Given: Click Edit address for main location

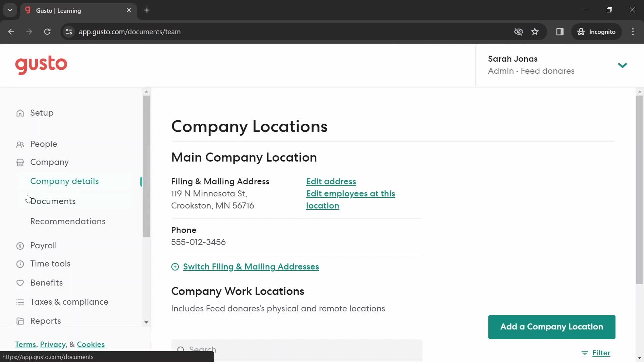Looking at the screenshot, I should [x=331, y=182].
